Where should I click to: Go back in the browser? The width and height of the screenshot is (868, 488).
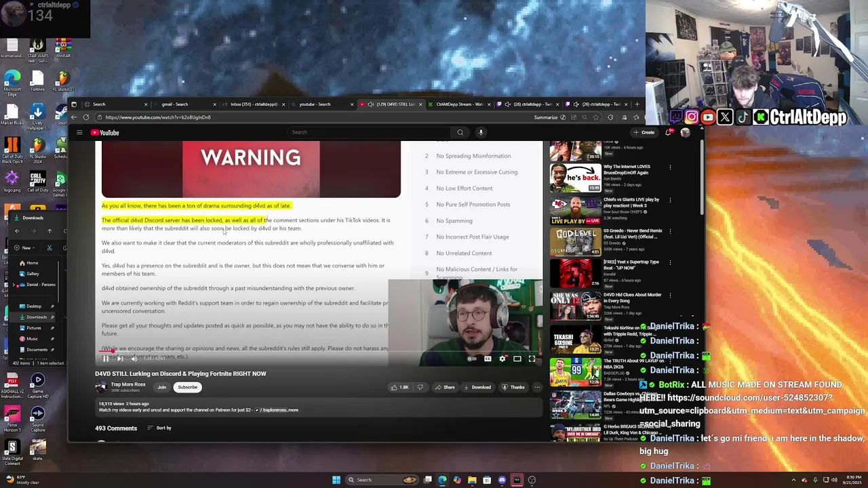click(74, 117)
